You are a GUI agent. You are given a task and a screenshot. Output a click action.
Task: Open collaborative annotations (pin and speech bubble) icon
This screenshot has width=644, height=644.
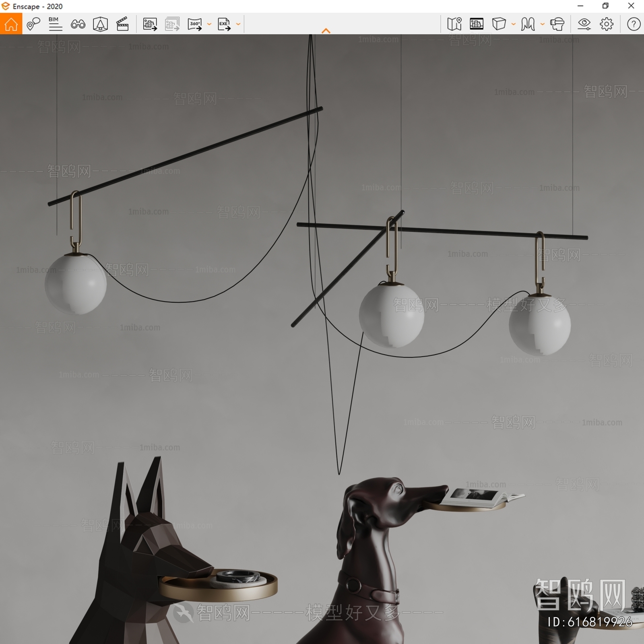click(x=33, y=24)
